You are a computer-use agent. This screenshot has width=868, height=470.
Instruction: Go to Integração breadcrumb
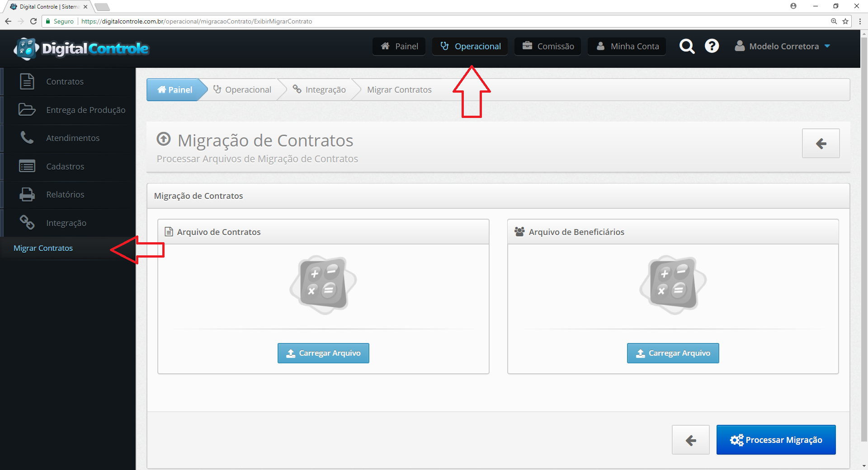(319, 89)
